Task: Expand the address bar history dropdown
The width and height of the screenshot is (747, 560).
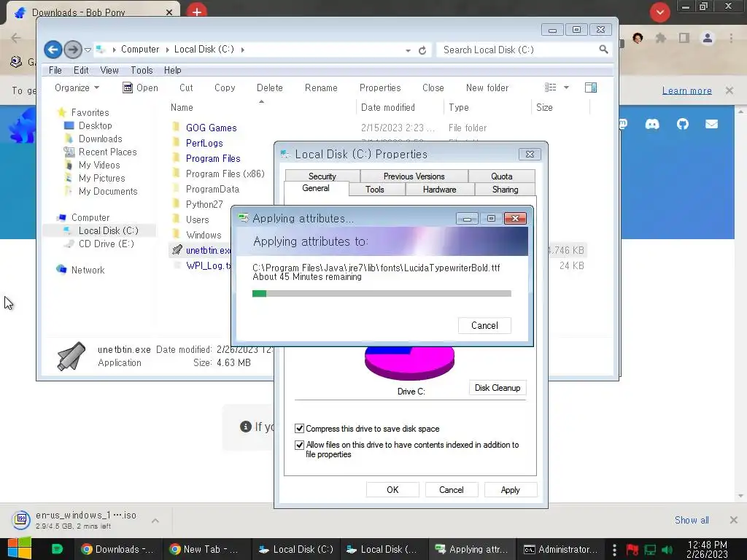Action: coord(408,50)
